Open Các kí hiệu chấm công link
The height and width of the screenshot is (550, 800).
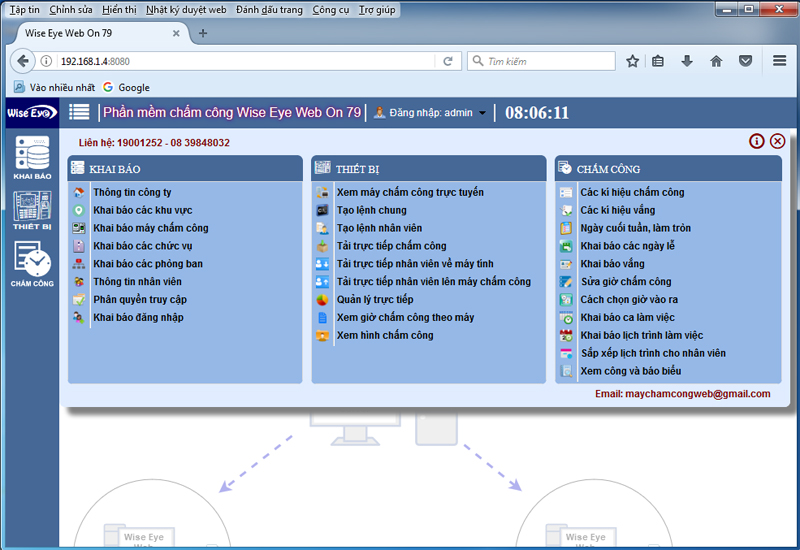(632, 192)
